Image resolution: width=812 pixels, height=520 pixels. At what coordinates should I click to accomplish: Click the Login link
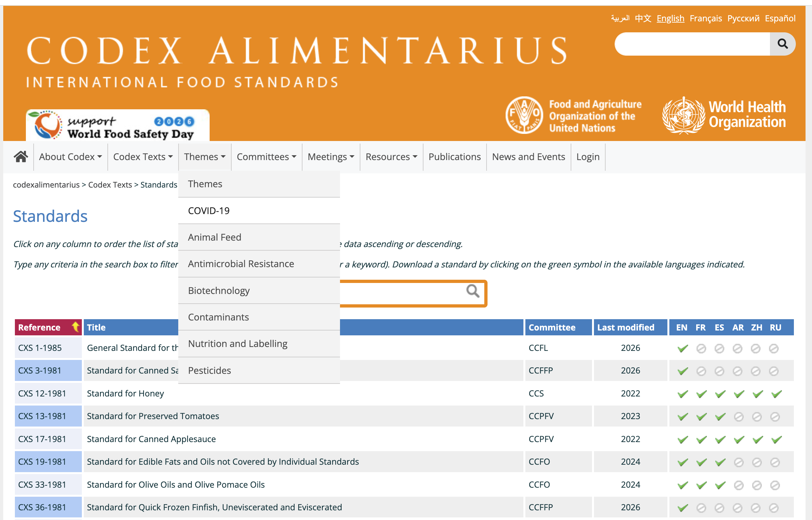[x=588, y=157]
